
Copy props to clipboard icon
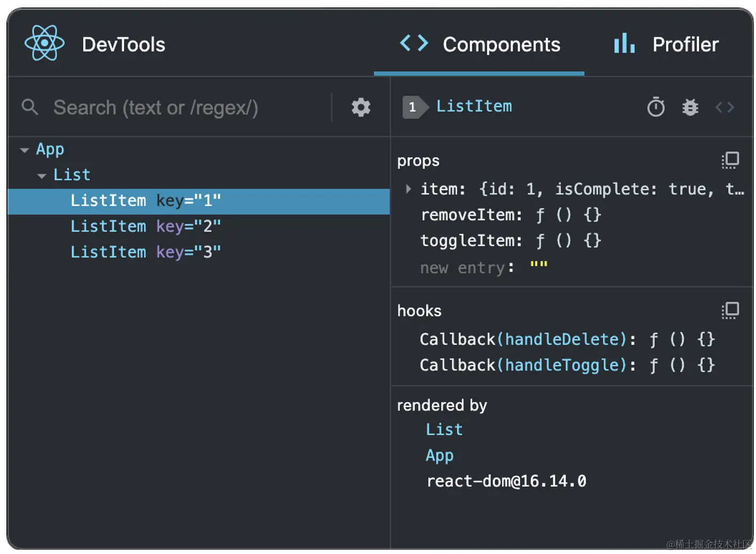730,160
